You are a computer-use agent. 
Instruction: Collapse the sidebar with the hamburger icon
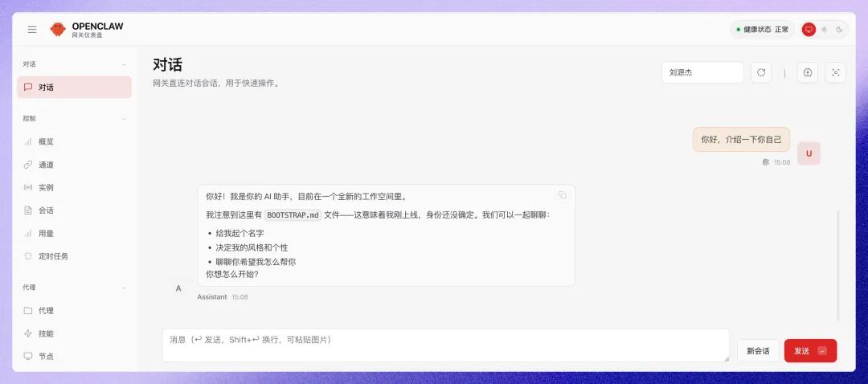click(x=32, y=30)
